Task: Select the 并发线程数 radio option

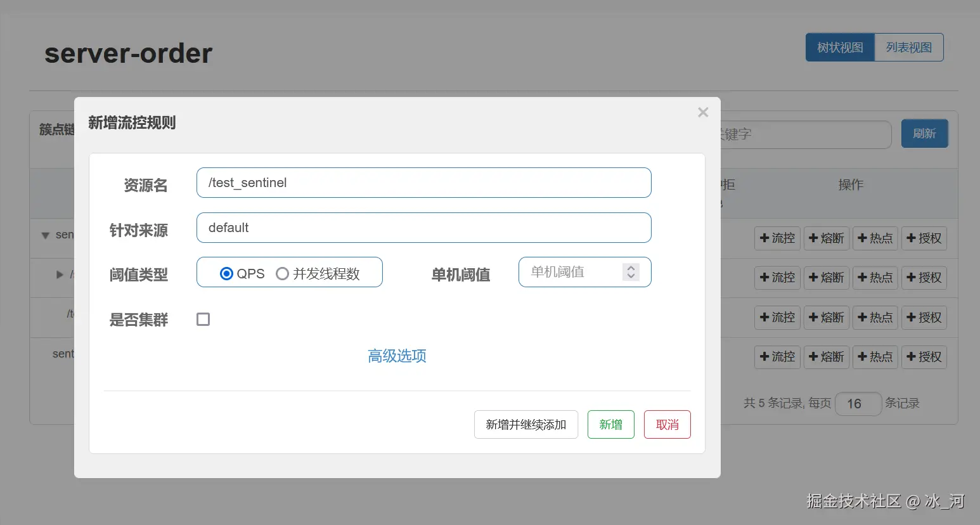Action: click(x=283, y=273)
